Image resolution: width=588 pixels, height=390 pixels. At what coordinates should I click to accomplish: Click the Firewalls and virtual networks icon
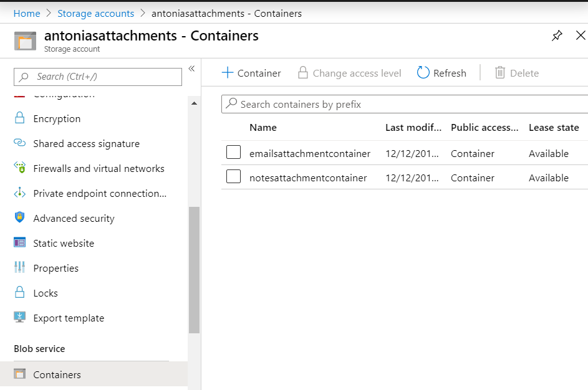tap(19, 168)
